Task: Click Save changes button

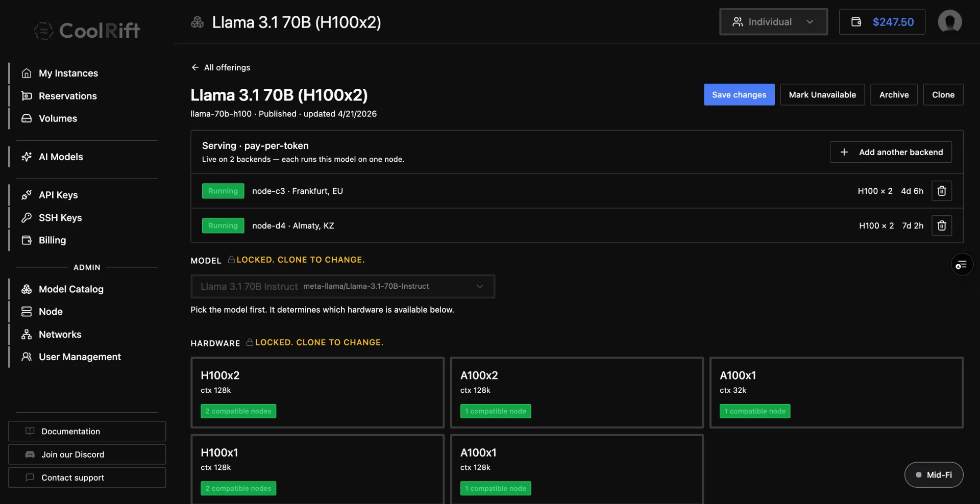Action: 739,95
